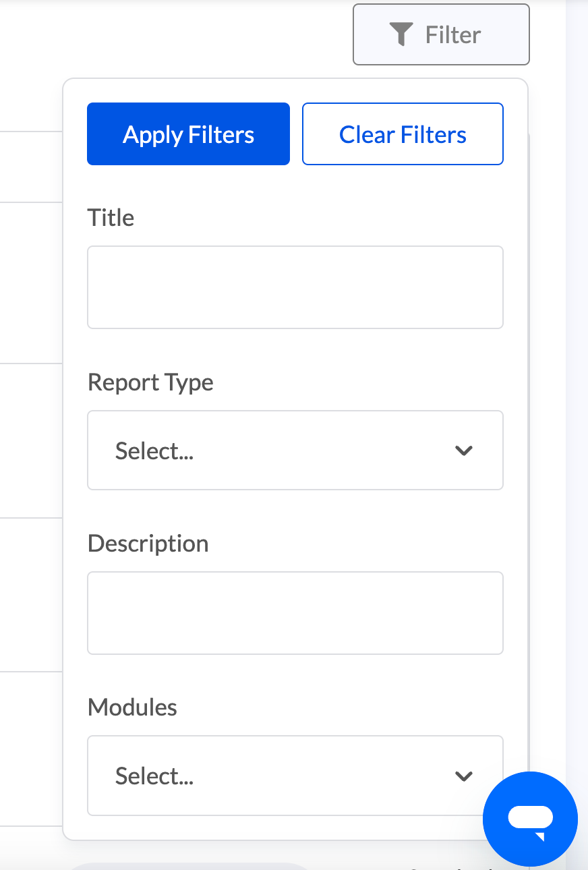Click the word Clear in the outlined button
This screenshot has height=870, width=588.
367,135
